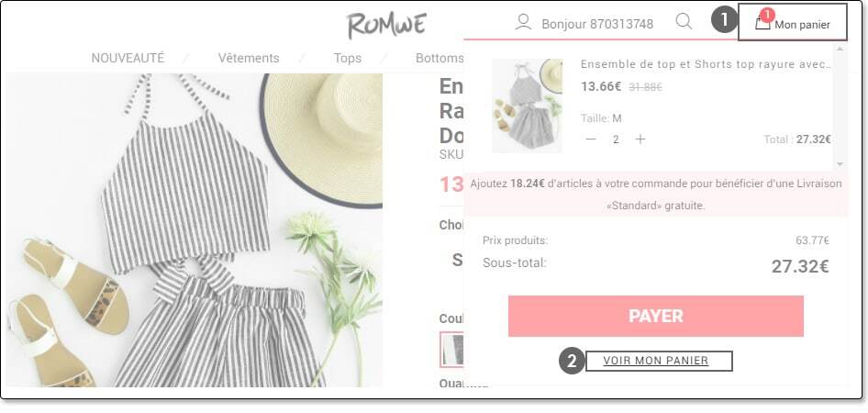The width and height of the screenshot is (868, 413).
Task: Open the user account profile icon
Action: [523, 22]
